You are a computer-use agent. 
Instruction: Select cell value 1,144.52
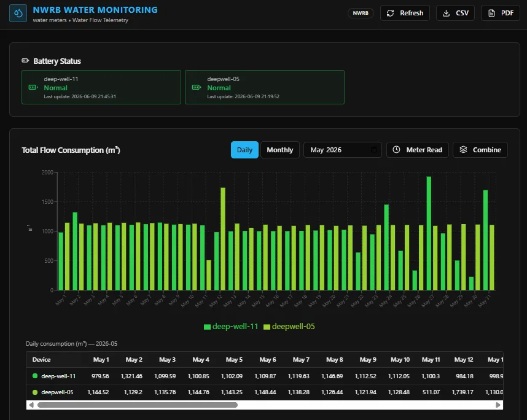[98, 392]
